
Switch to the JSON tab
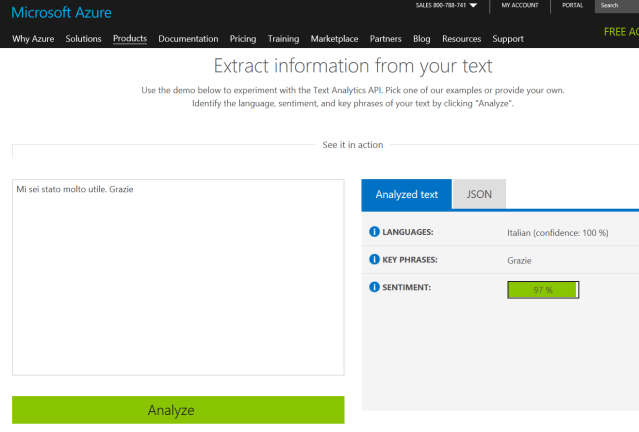point(479,194)
